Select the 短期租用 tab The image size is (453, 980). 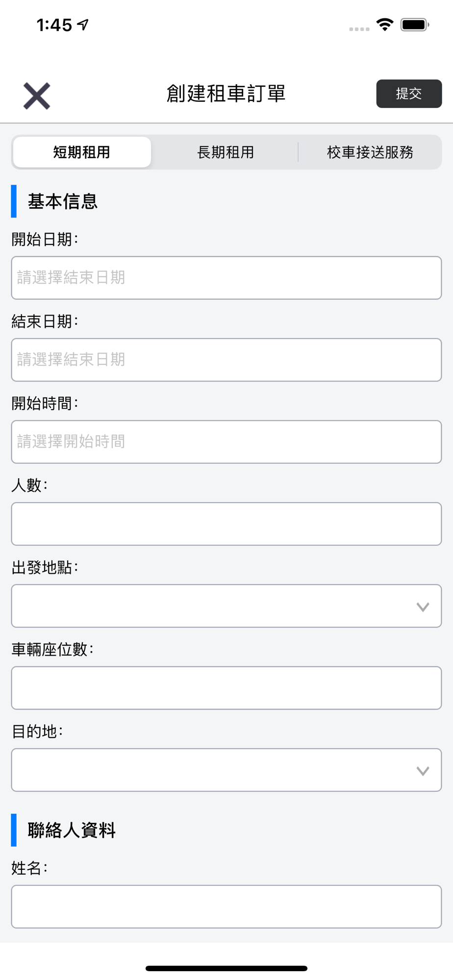[x=82, y=152]
